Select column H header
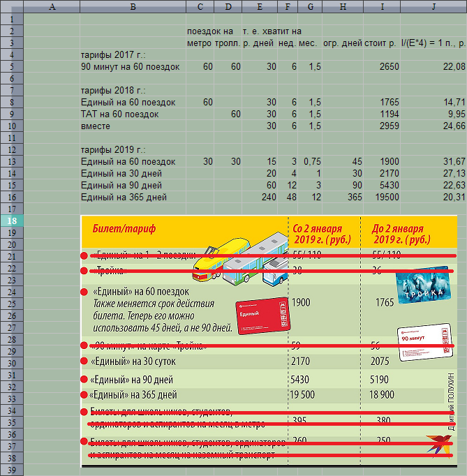 pyautogui.click(x=343, y=6)
